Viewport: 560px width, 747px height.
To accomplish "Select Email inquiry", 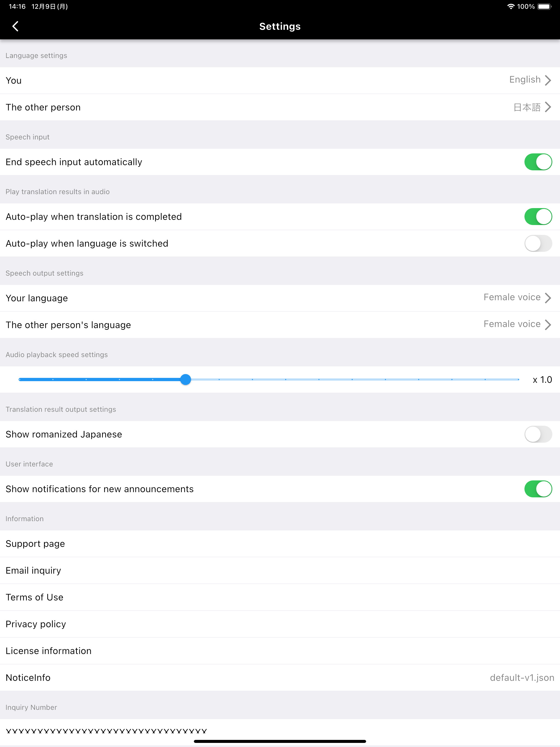I will click(x=280, y=570).
